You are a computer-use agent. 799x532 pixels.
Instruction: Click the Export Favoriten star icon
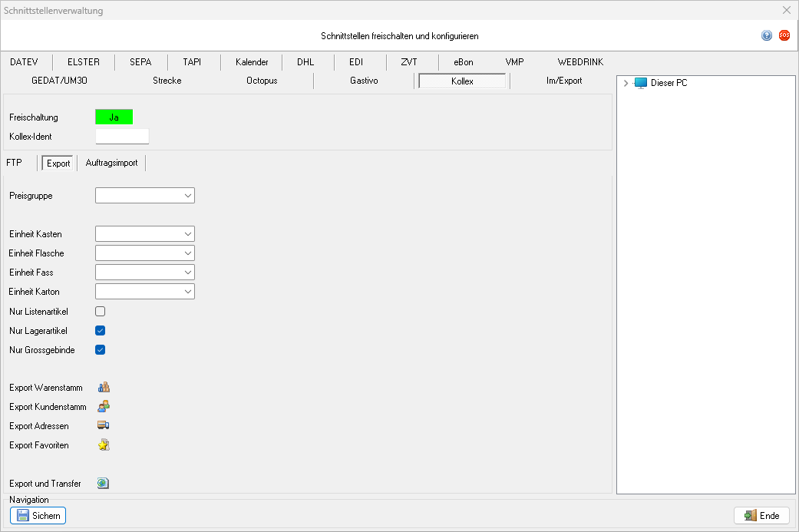104,445
